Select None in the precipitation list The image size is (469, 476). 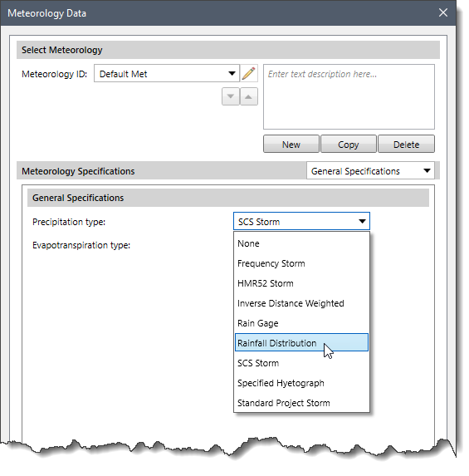[301, 243]
